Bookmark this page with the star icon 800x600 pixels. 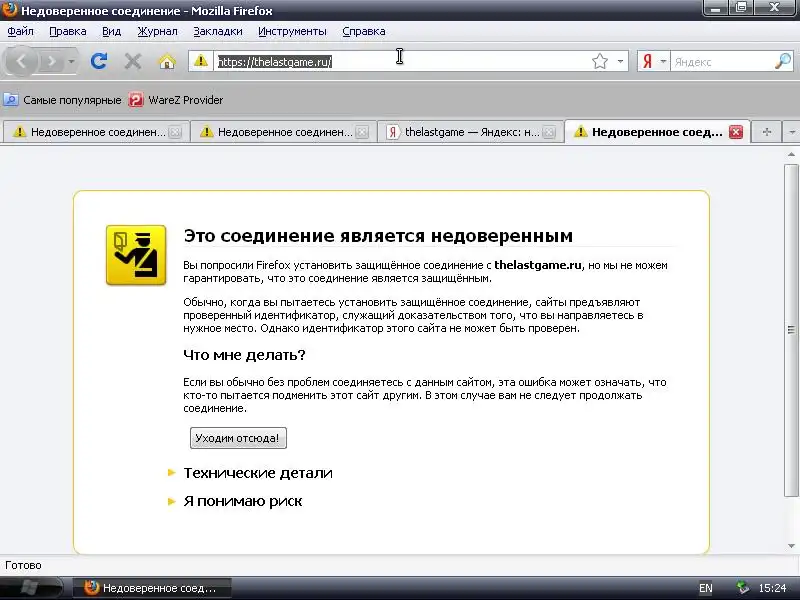(x=600, y=62)
